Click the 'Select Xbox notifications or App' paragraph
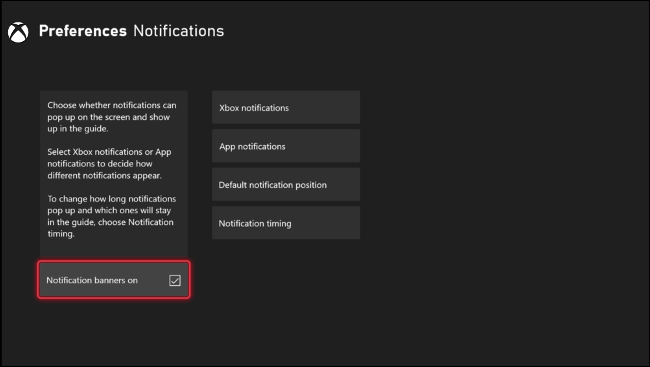The width and height of the screenshot is (650, 367). 109,163
